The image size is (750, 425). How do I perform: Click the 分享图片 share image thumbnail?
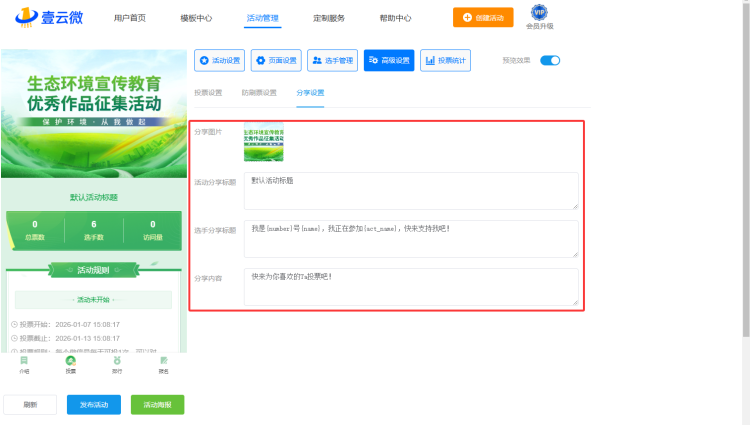(x=263, y=142)
